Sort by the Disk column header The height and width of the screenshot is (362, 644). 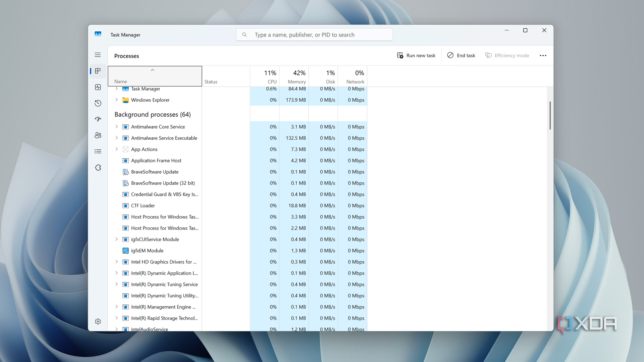(x=323, y=76)
